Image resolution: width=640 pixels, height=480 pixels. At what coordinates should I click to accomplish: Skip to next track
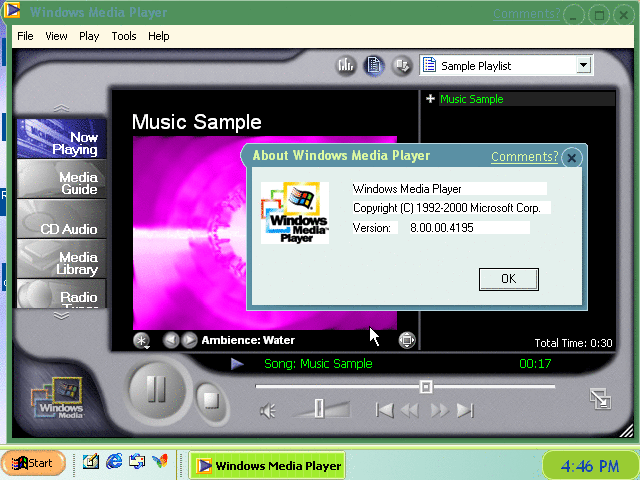point(465,410)
